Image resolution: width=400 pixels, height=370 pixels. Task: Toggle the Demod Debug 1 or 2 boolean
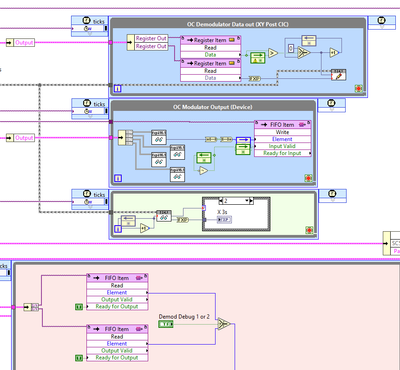click(166, 324)
